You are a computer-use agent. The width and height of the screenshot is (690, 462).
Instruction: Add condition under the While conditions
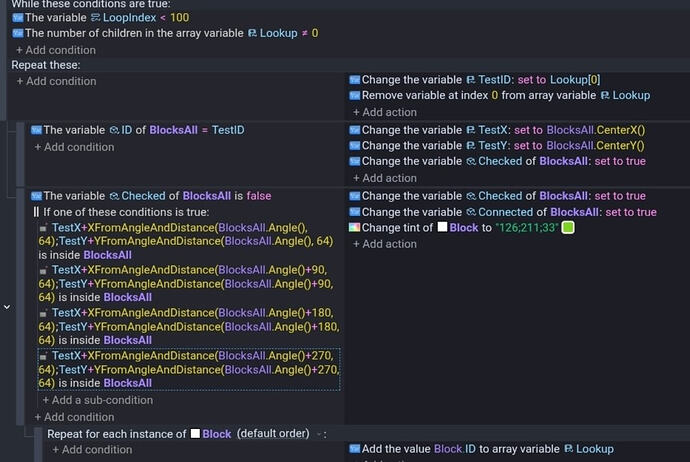point(56,50)
